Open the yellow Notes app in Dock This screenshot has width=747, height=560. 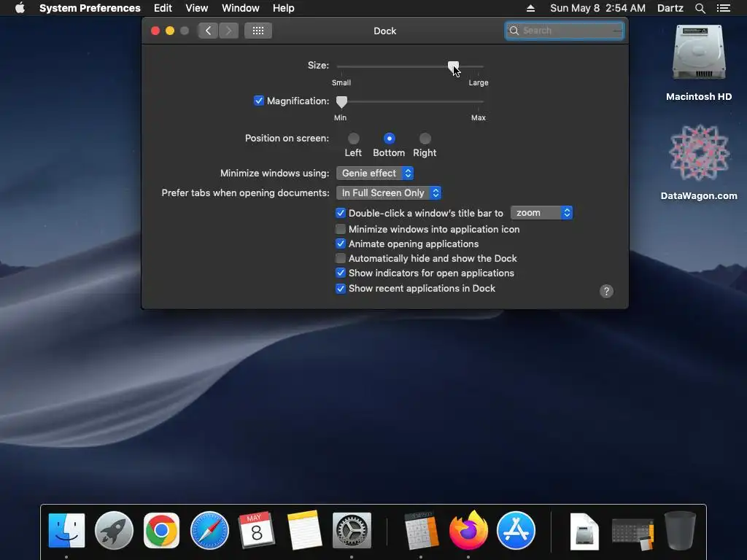[304, 530]
